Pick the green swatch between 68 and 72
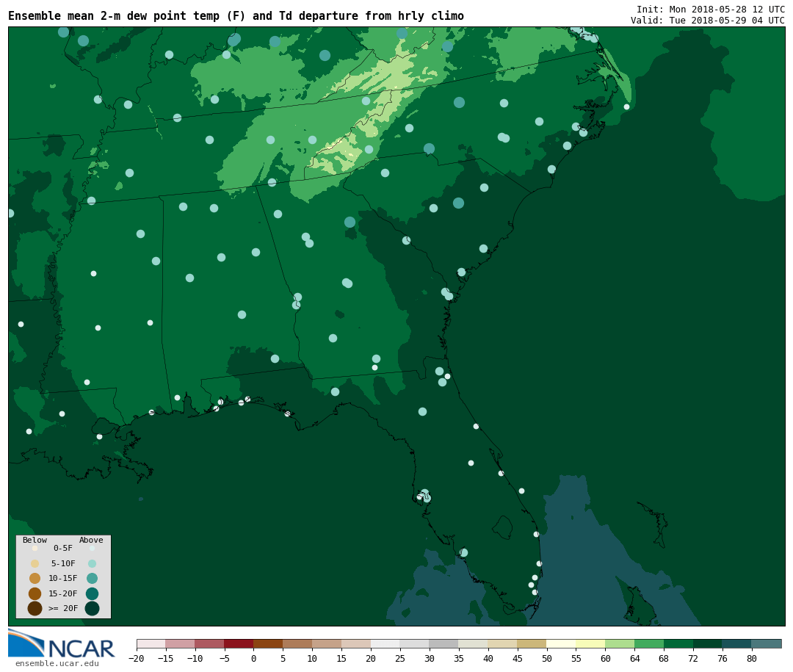Image resolution: width=793 pixels, height=672 pixels. tap(678, 643)
